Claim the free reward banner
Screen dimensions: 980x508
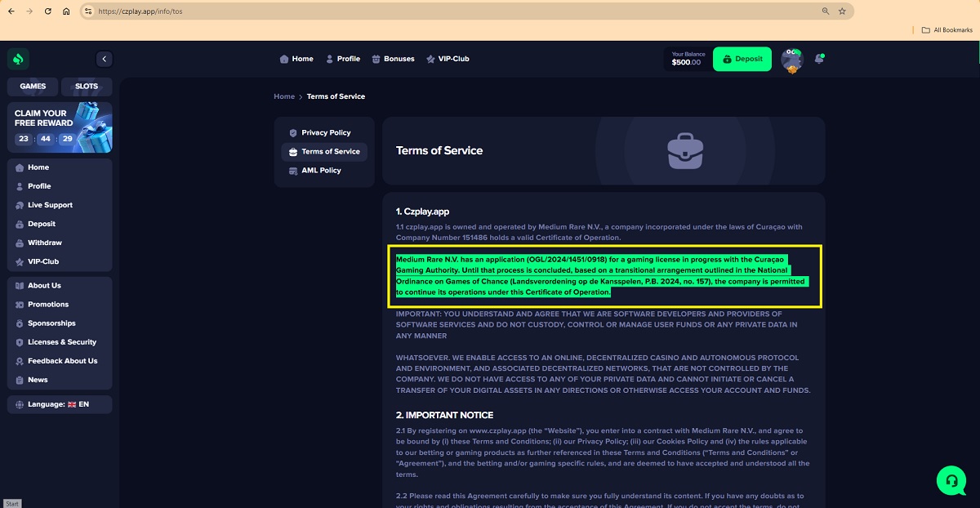point(60,127)
